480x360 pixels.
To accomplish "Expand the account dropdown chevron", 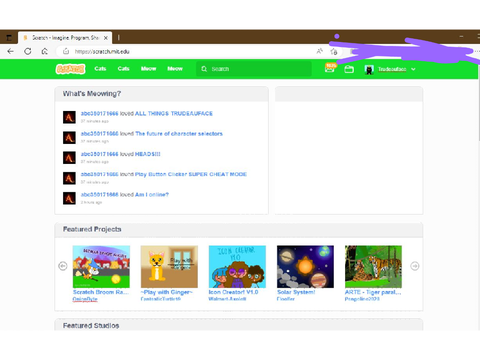I will [x=413, y=69].
